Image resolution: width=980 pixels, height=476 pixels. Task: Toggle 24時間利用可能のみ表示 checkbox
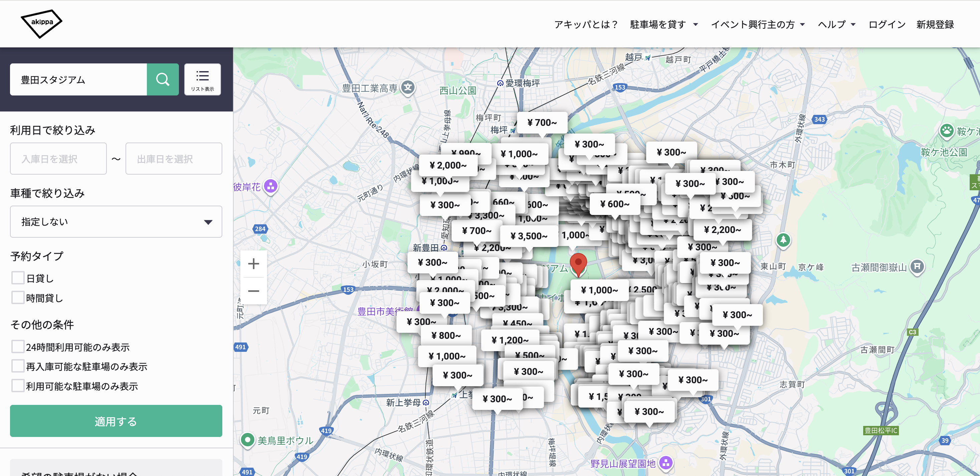18,346
